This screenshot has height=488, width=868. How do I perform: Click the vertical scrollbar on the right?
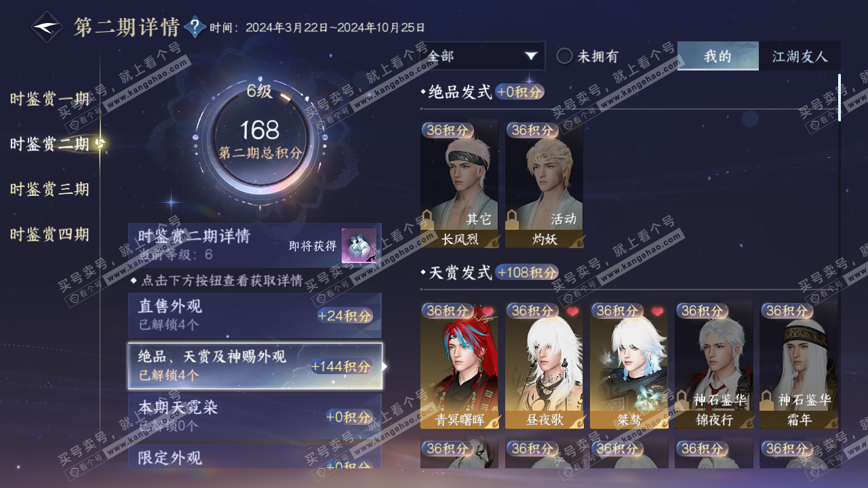(x=840, y=97)
